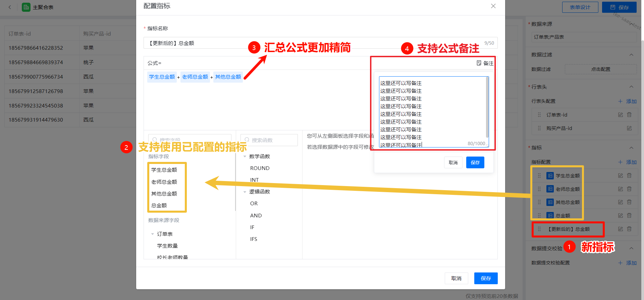Click the edit icon for 【更新后的】总金额 indicator
The width and height of the screenshot is (644, 300).
(621, 229)
